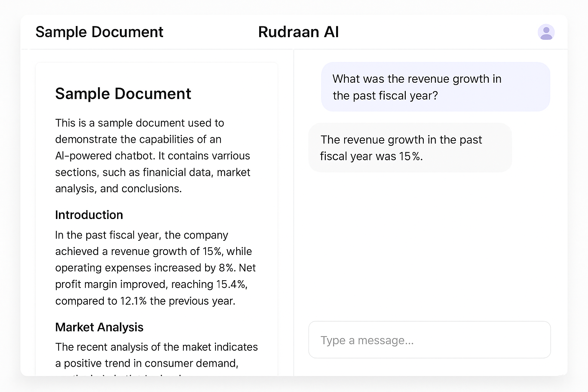The width and height of the screenshot is (588, 392).
Task: Select the "Market Analysis" section heading
Action: [99, 327]
